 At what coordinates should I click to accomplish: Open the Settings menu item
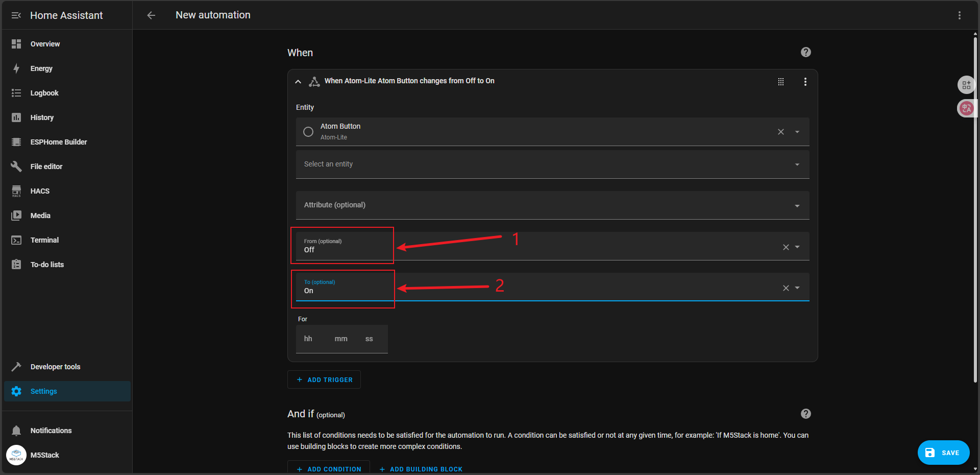[67, 391]
